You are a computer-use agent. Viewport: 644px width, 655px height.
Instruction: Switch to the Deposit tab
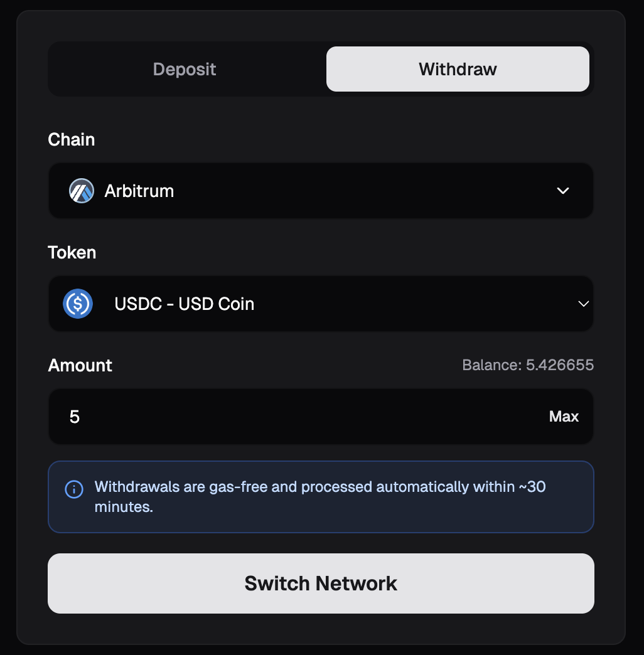[185, 69]
